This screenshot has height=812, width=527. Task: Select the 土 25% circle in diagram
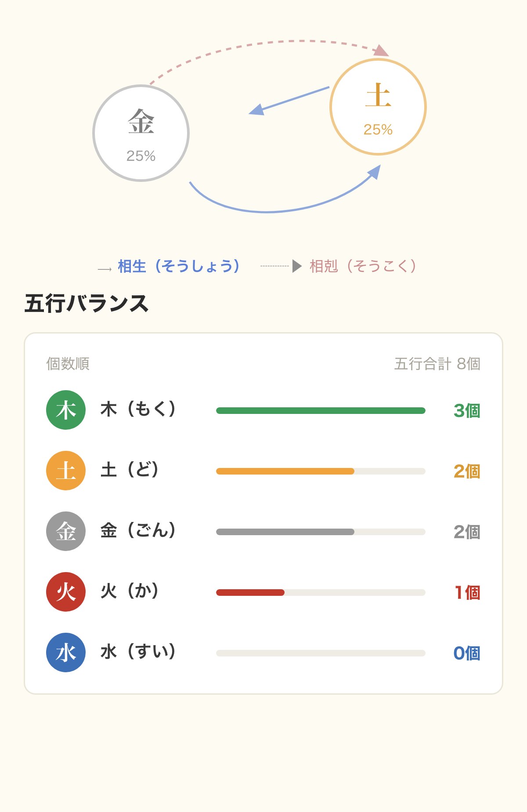pos(378,107)
